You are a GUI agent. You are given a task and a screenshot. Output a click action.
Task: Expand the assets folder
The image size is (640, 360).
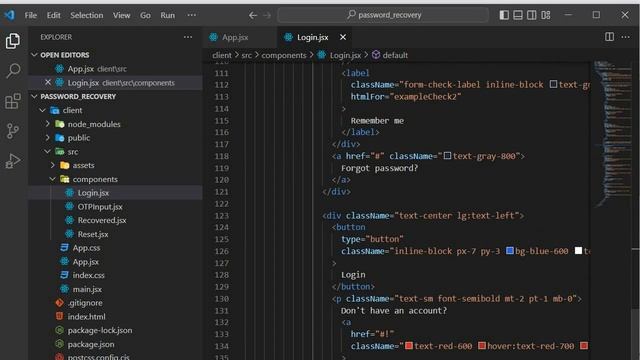point(53,165)
